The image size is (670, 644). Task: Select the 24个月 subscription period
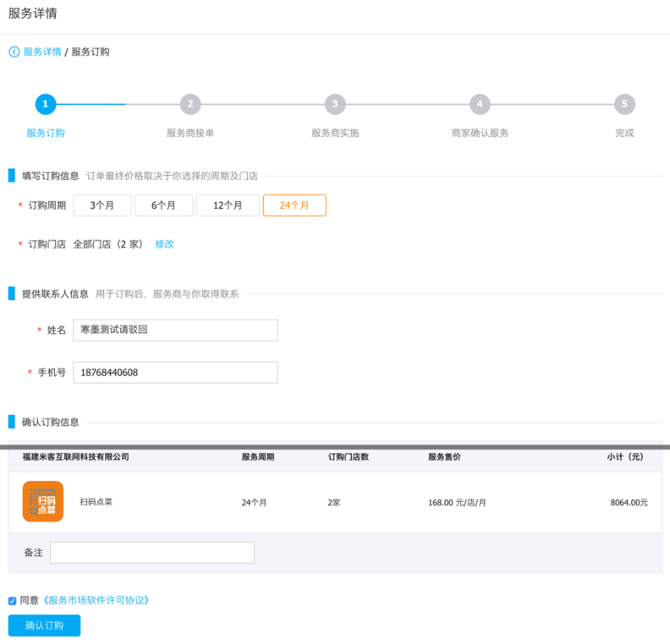[x=295, y=206]
